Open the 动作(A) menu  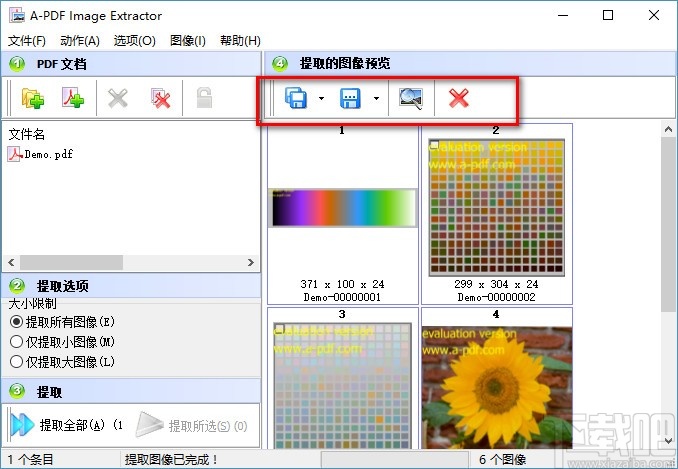click(x=80, y=41)
